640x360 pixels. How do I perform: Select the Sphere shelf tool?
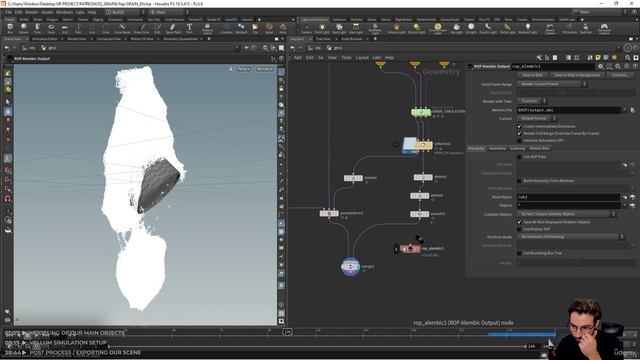[x=24, y=28]
